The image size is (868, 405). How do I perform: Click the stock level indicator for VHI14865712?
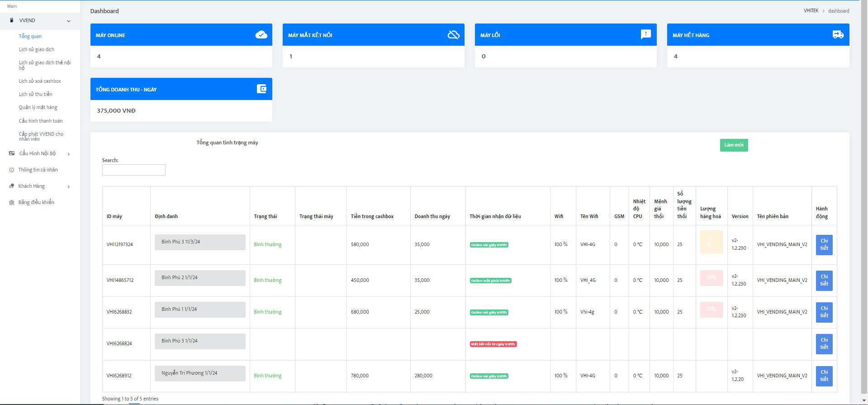tap(711, 278)
